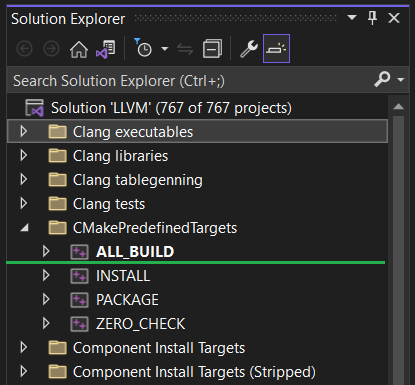Toggle the auto-hide pin icon
The width and height of the screenshot is (415, 385).
coord(373,18)
